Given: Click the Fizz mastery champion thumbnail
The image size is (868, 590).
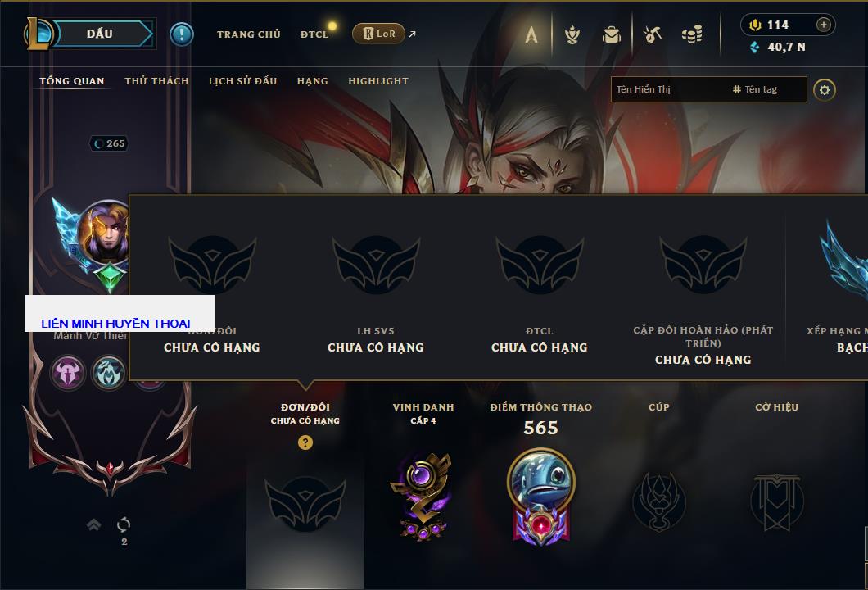Looking at the screenshot, I should pos(540,480).
